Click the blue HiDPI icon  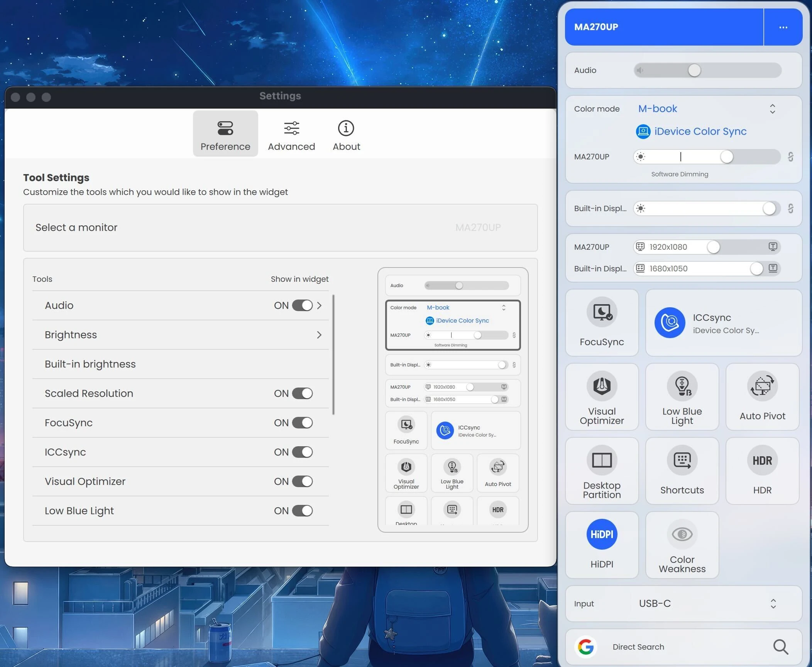point(602,534)
